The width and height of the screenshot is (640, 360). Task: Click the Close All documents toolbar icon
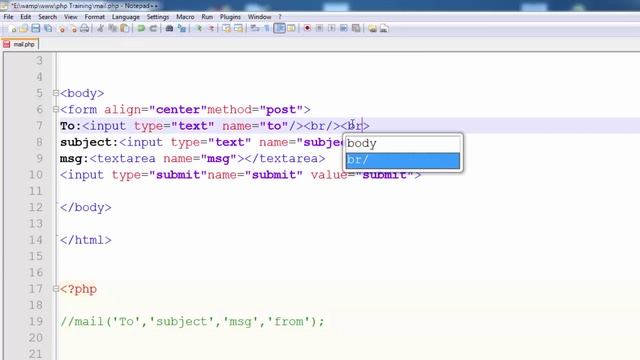pos(74,28)
